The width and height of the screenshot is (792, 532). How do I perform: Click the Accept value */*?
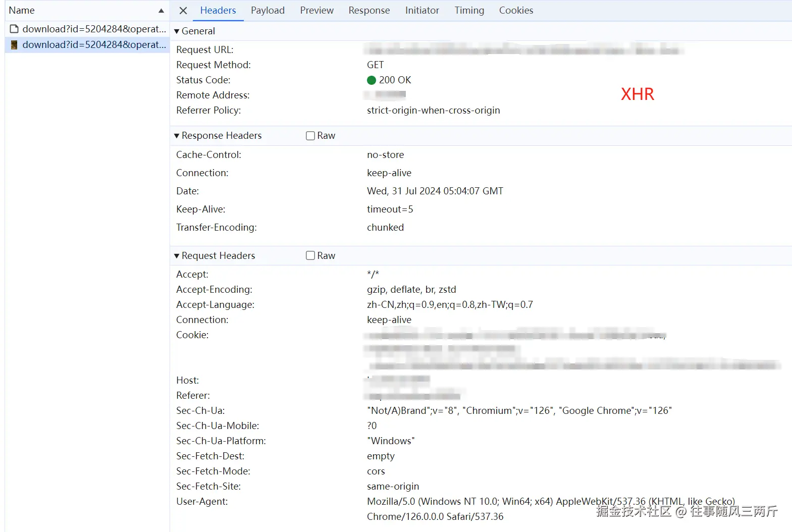tap(373, 275)
